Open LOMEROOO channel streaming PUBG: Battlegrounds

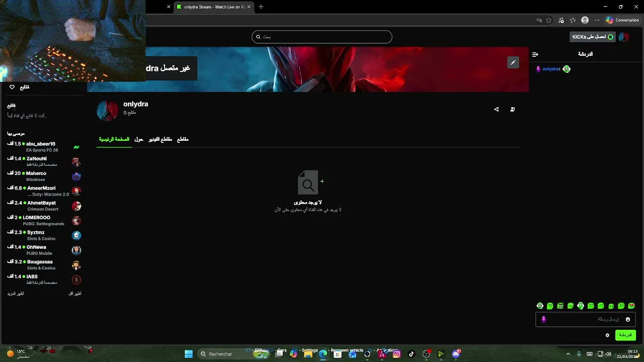(44, 220)
